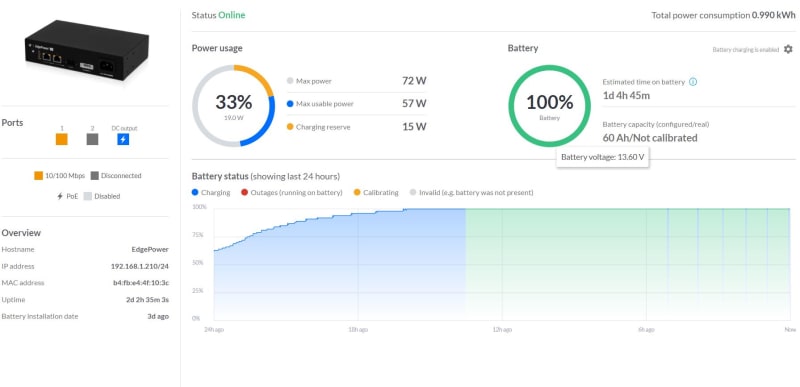
Task: Click the Max power legend dot
Action: tap(290, 81)
